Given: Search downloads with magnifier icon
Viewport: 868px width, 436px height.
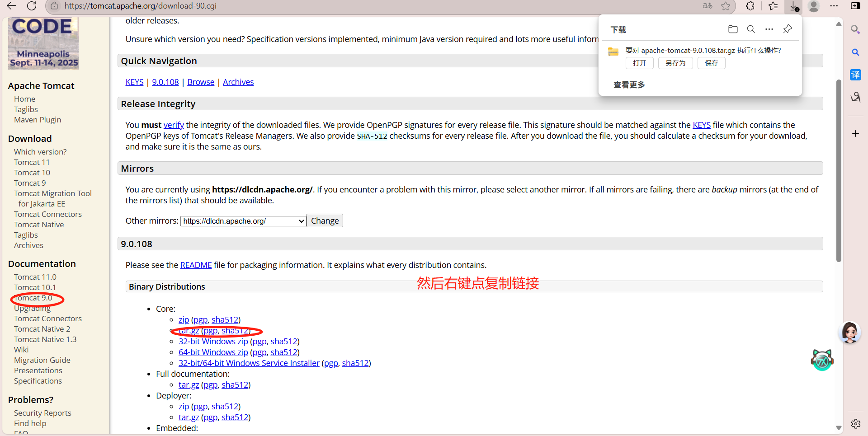Looking at the screenshot, I should coord(751,29).
